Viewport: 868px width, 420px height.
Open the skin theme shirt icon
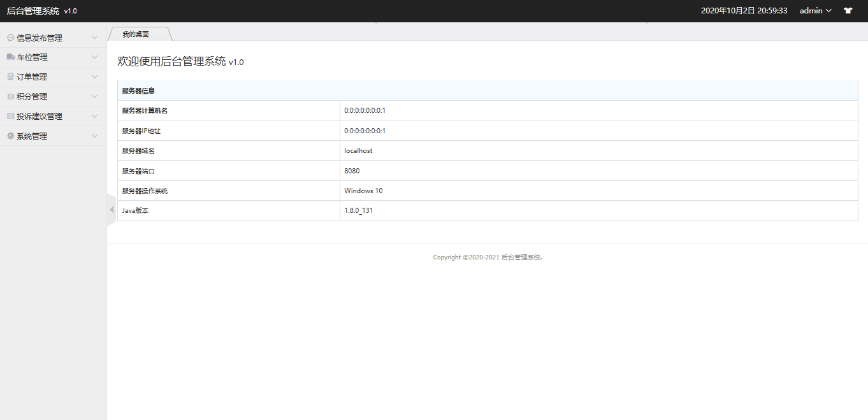pyautogui.click(x=848, y=11)
